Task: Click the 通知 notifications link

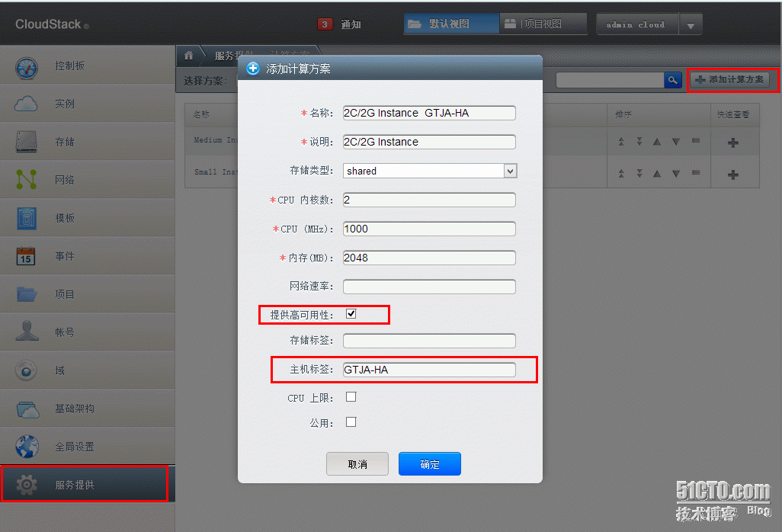Action: click(351, 24)
